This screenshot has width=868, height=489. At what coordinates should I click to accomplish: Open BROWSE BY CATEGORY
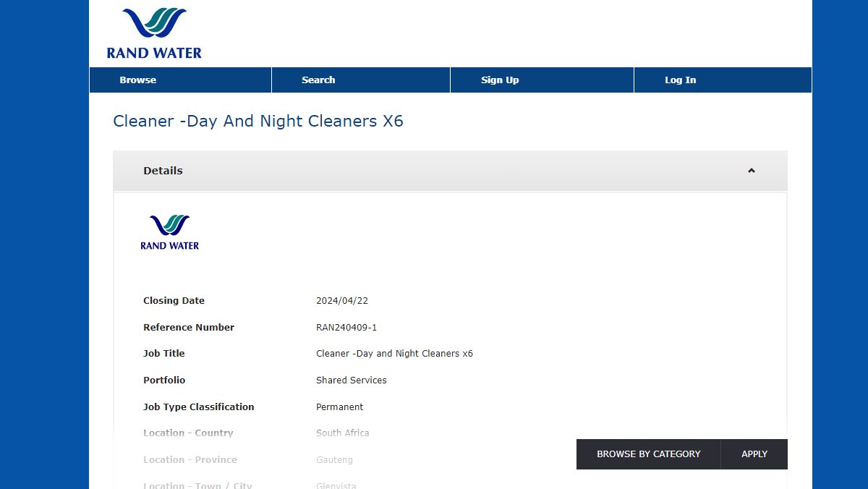[x=648, y=454]
